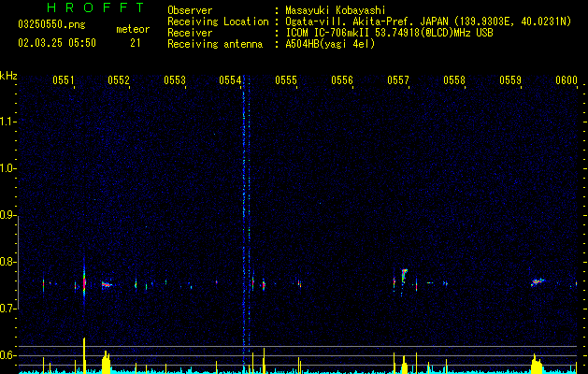Click the 0554 time marker

[230, 80]
